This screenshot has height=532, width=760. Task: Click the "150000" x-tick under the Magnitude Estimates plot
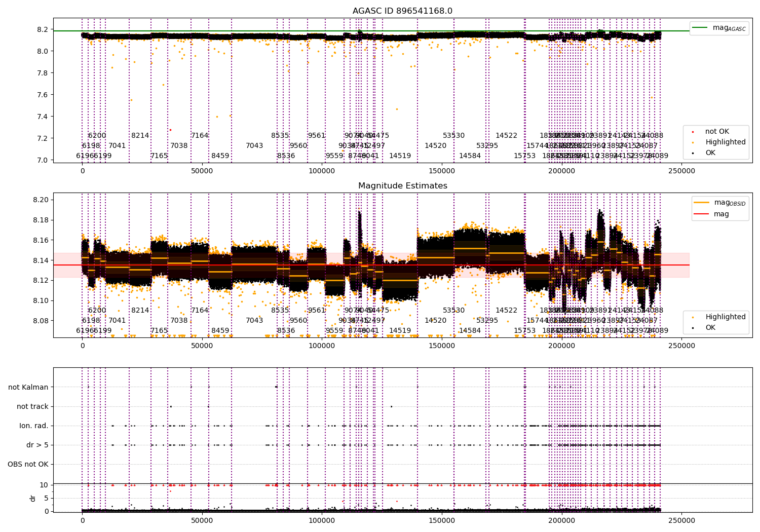[442, 346]
